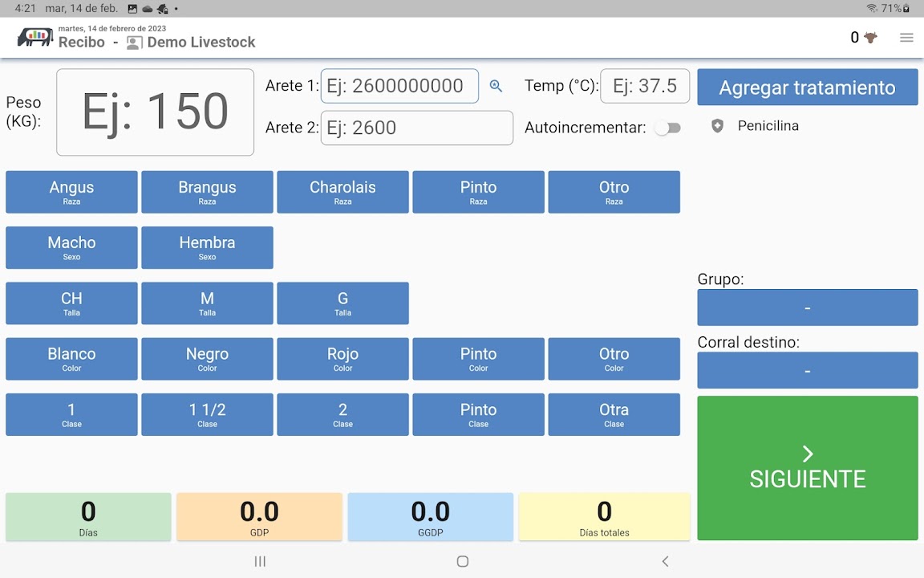The height and width of the screenshot is (578, 924).
Task: Click the livestock app logo
Action: point(34,38)
